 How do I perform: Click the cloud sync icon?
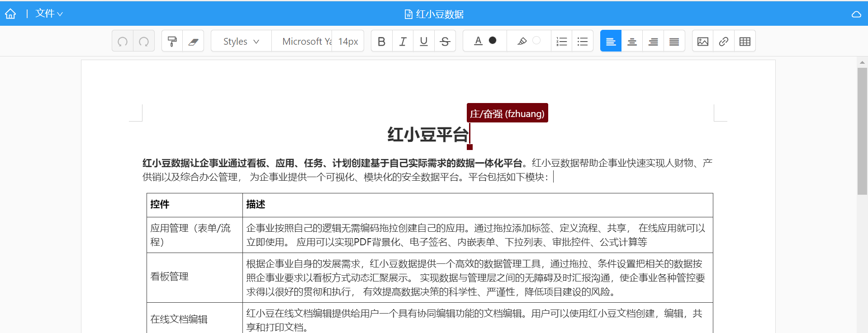click(856, 14)
